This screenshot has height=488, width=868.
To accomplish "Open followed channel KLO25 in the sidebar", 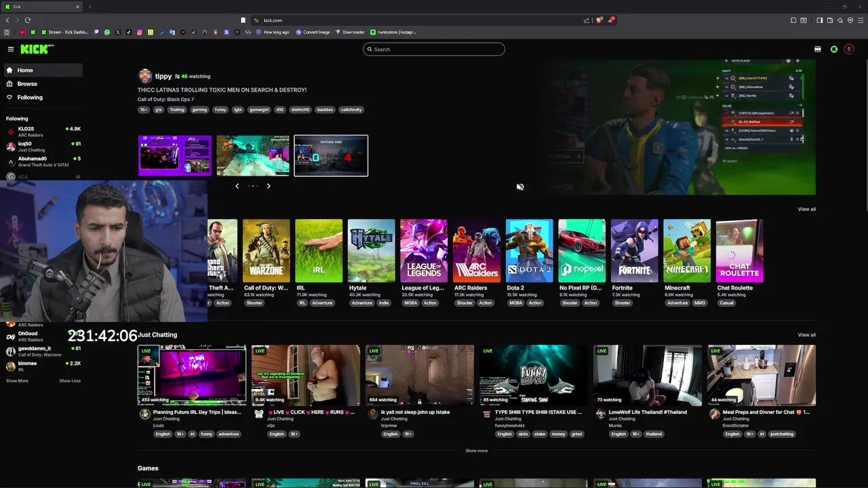I will (42, 131).
